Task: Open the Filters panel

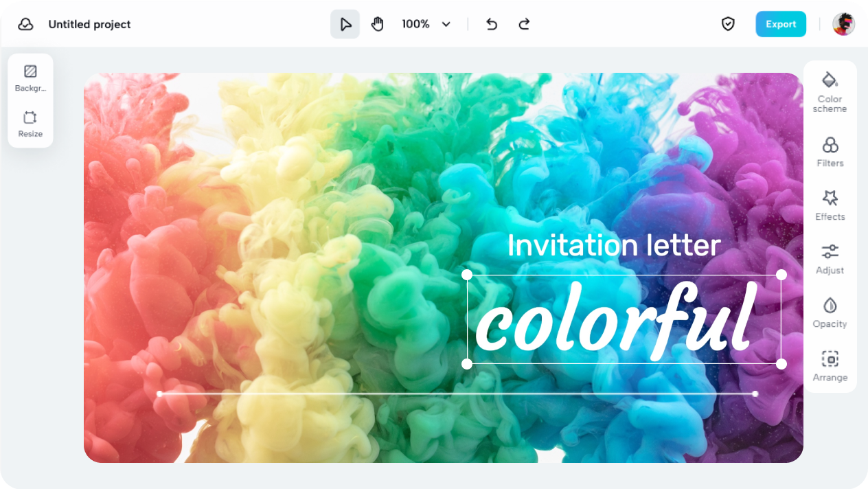Action: 830,151
